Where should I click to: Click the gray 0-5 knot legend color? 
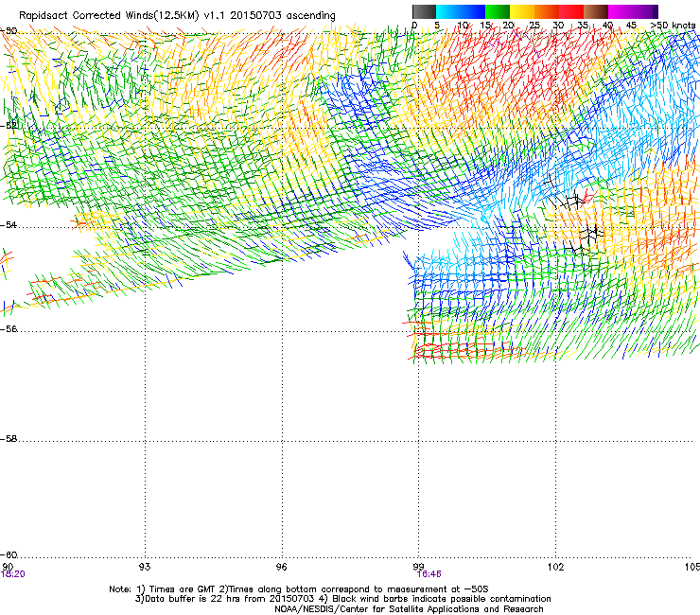click(424, 11)
